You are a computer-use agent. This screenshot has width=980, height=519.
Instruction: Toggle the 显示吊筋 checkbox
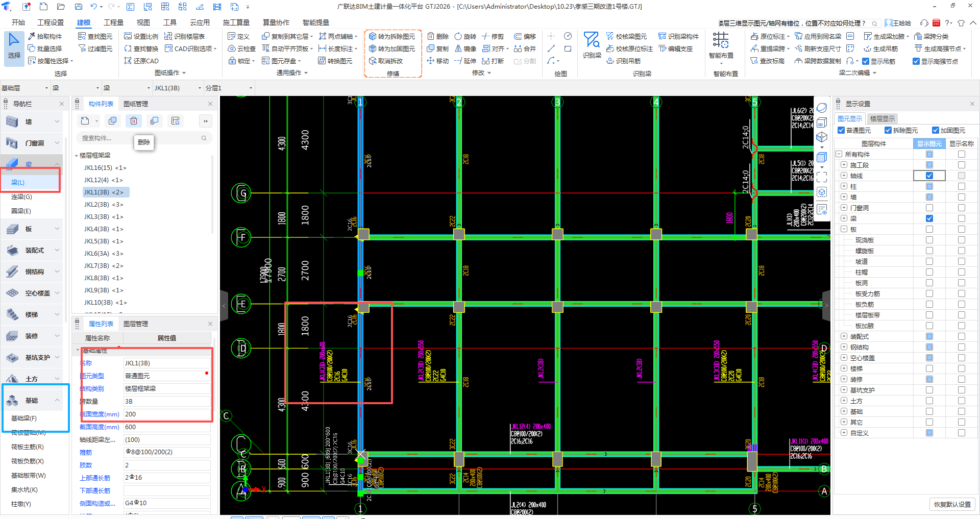[x=866, y=61]
